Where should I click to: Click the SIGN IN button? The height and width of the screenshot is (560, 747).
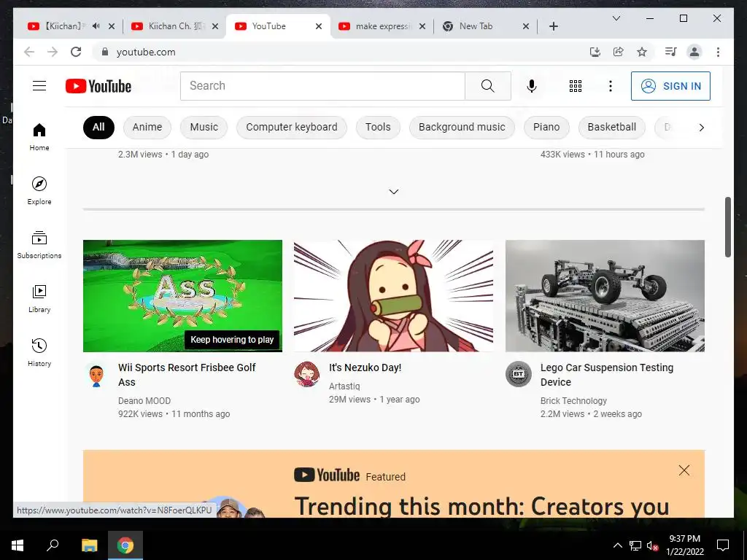coord(670,86)
